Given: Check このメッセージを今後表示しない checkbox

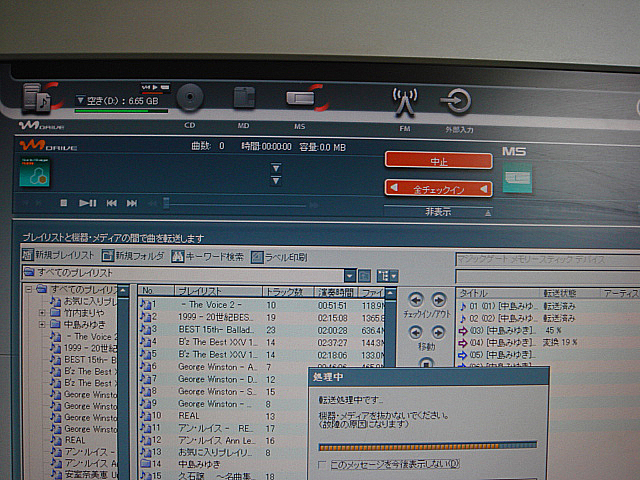Looking at the screenshot, I should tap(322, 464).
